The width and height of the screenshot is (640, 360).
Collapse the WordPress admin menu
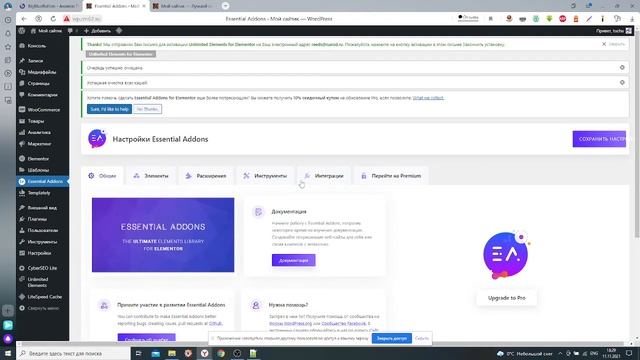pyautogui.click(x=42, y=308)
